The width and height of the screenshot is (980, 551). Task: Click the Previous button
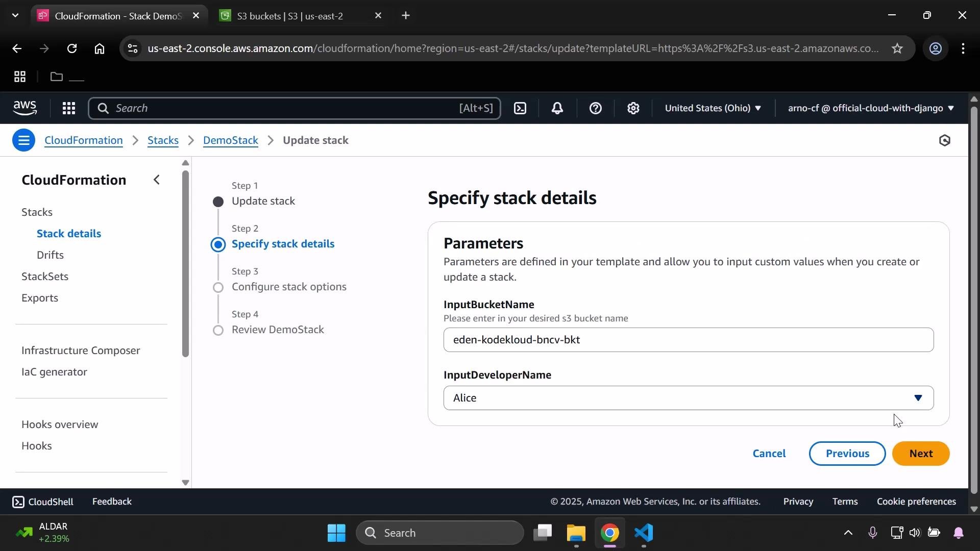coord(847,454)
